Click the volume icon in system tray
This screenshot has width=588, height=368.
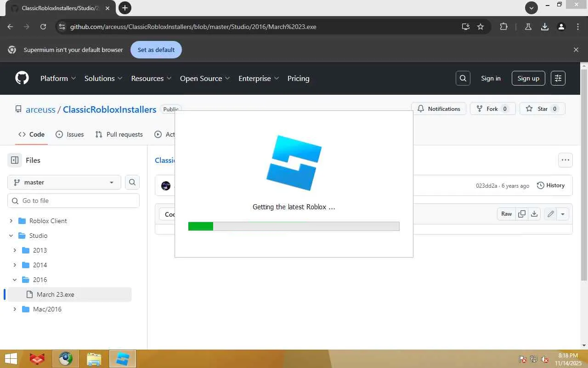point(545,359)
